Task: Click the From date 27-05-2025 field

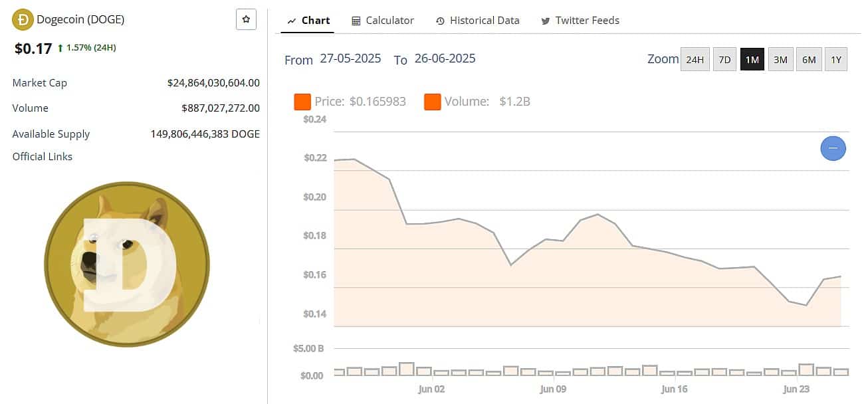Action: pos(350,58)
